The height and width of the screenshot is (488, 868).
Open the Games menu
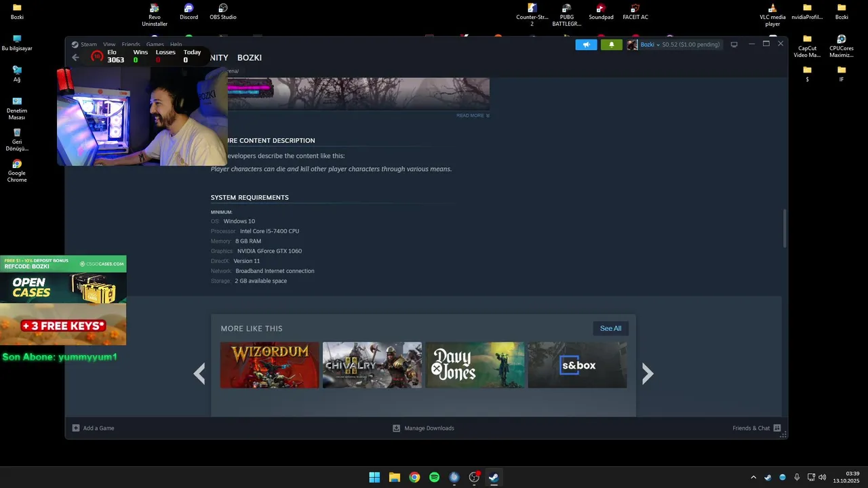(x=155, y=45)
